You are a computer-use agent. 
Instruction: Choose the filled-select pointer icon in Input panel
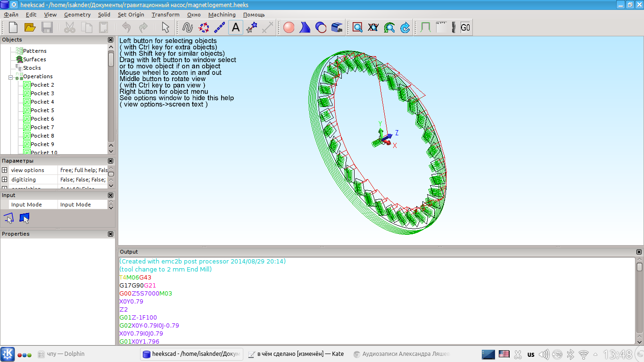[x=25, y=218]
